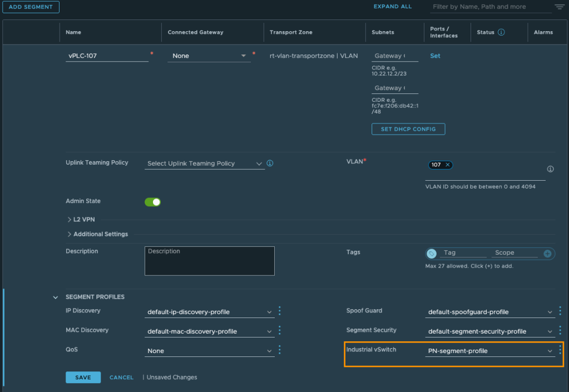Toggle the Admin State switch
Screen dimensions: 569x392
[x=152, y=202]
